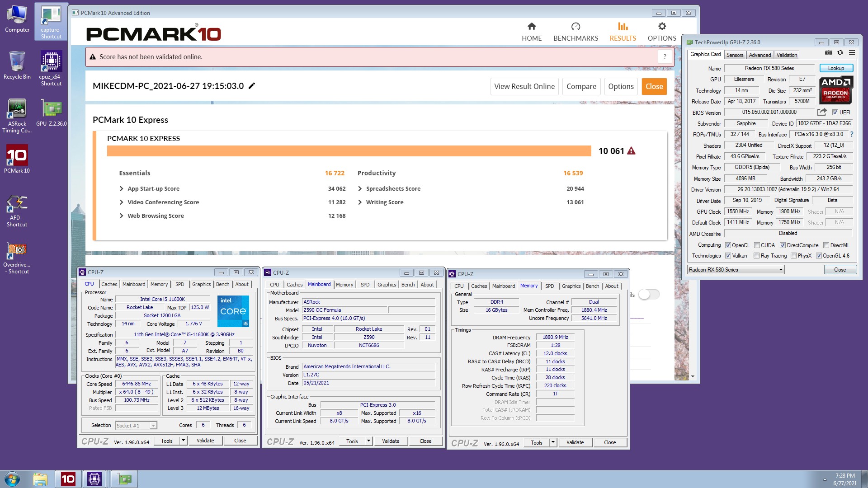Click the question mark help in validation banner

[665, 57]
